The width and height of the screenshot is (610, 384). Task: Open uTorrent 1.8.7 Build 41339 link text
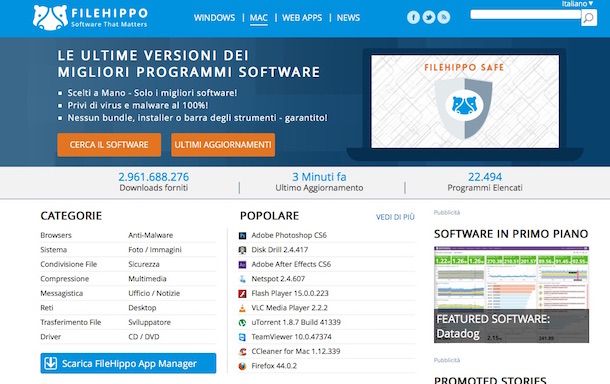point(296,322)
